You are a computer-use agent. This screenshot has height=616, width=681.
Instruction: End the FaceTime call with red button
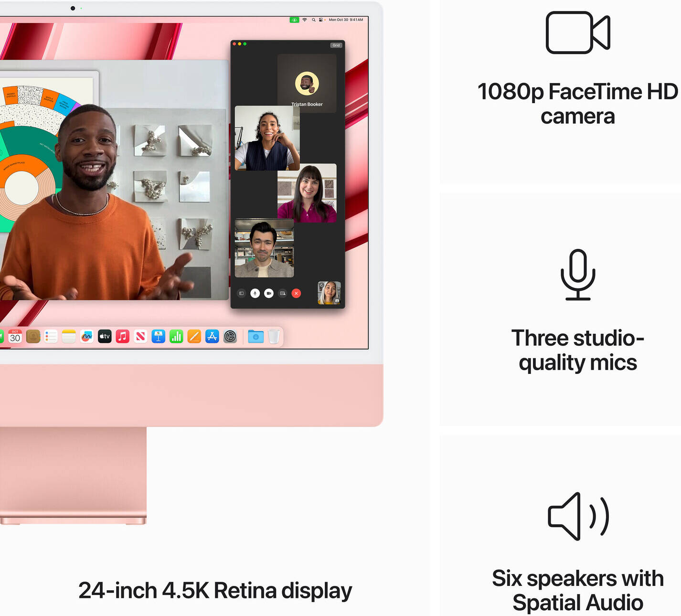tap(296, 293)
